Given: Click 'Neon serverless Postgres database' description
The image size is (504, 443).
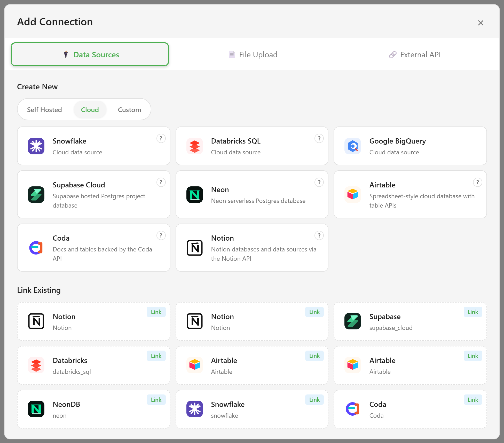Looking at the screenshot, I should (258, 201).
